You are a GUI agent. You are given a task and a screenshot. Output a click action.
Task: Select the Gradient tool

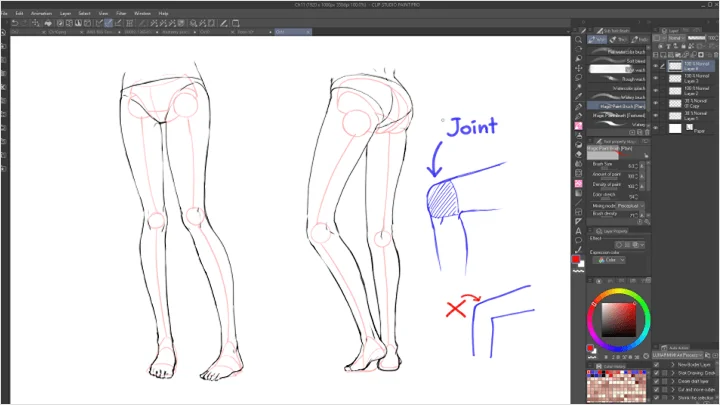(579, 193)
